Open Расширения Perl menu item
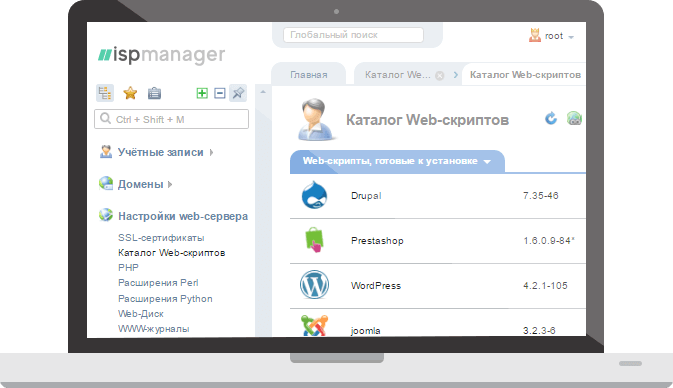The image size is (673, 388). tap(158, 283)
